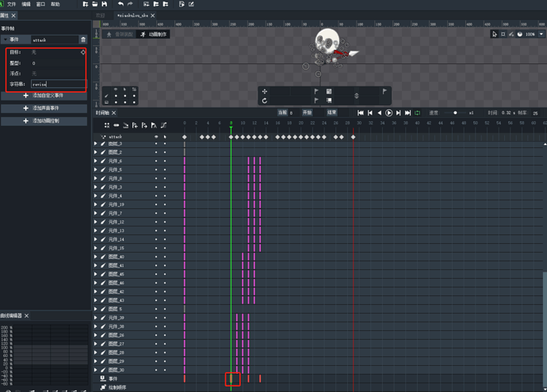Toggle lock dot for 元件_6 layer
Image resolution: width=547 pixels, height=392 pixels.
[165, 161]
